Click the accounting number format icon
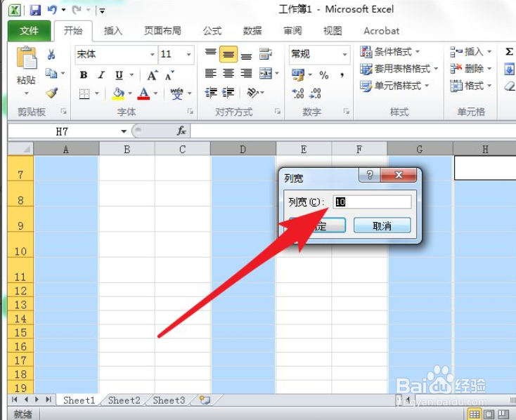 pyautogui.click(x=298, y=75)
